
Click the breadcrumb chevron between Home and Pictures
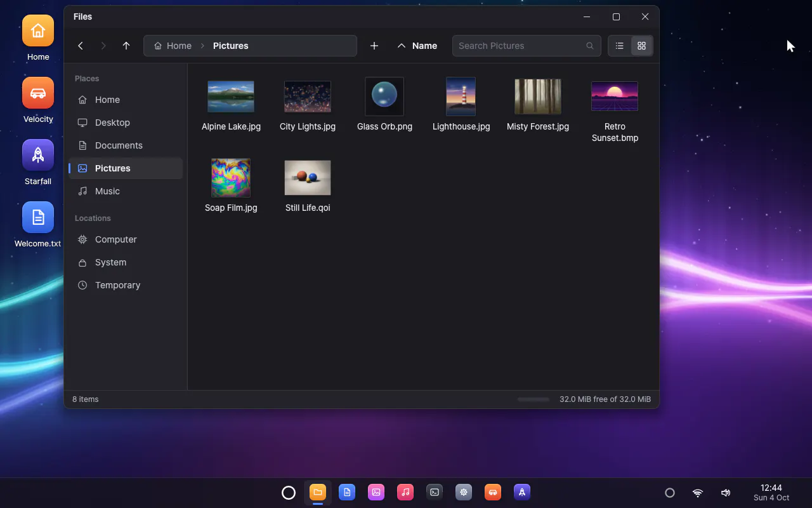pos(202,46)
